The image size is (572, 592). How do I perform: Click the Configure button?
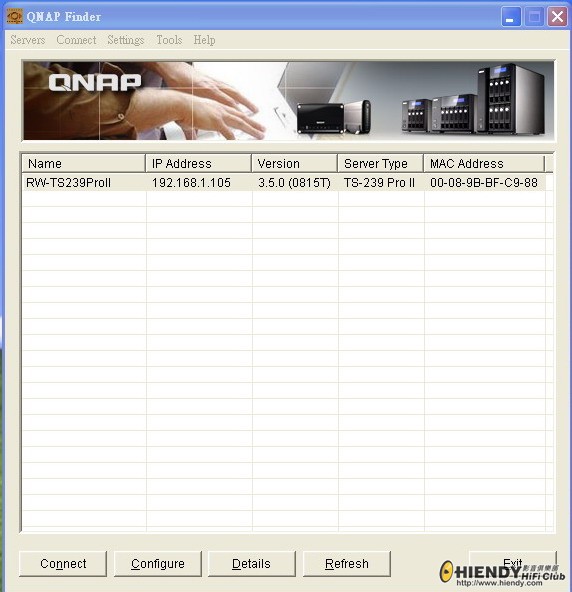(158, 564)
